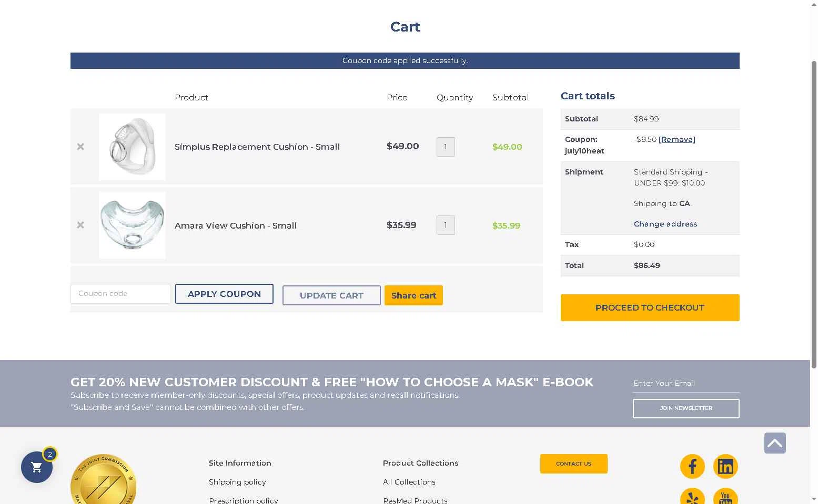Click the Joint Commission gold seal
818x504 pixels.
click(103, 479)
